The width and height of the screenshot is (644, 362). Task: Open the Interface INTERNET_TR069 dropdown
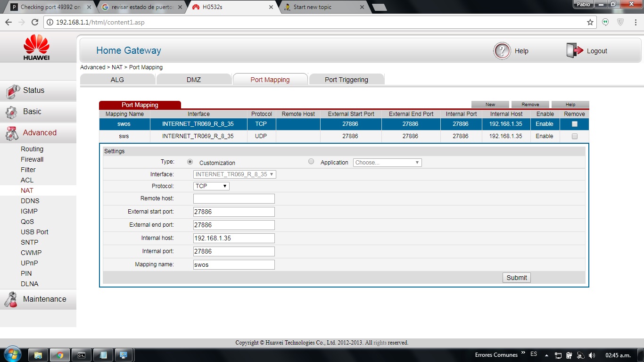click(x=234, y=174)
